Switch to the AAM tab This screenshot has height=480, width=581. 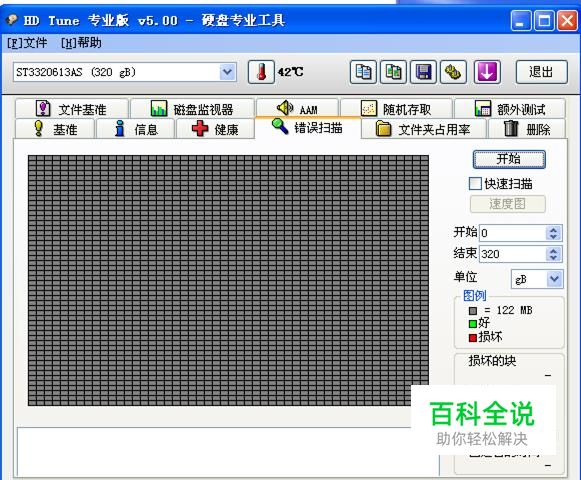(x=298, y=108)
